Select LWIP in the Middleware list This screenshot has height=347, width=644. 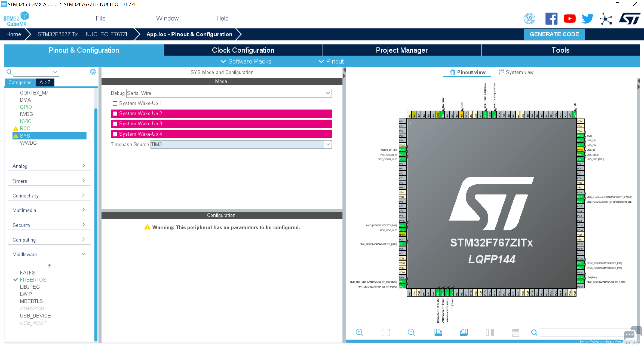click(x=26, y=294)
